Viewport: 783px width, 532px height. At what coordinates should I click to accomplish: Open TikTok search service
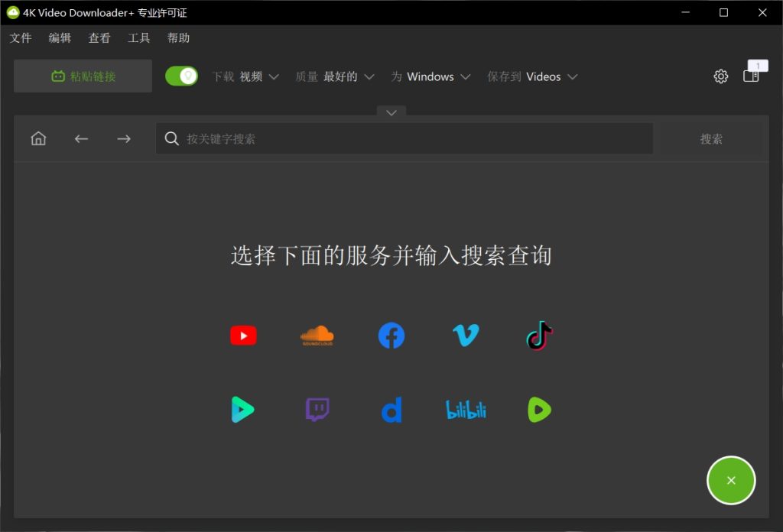click(539, 335)
